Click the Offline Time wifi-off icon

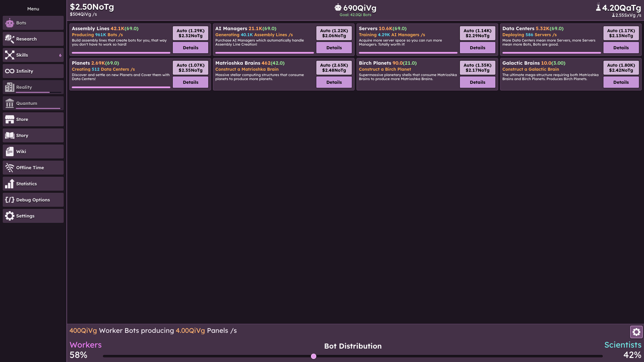(x=10, y=168)
